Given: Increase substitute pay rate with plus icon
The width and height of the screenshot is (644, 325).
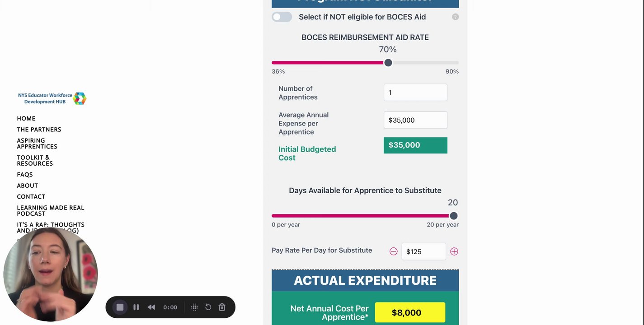Looking at the screenshot, I should [454, 251].
